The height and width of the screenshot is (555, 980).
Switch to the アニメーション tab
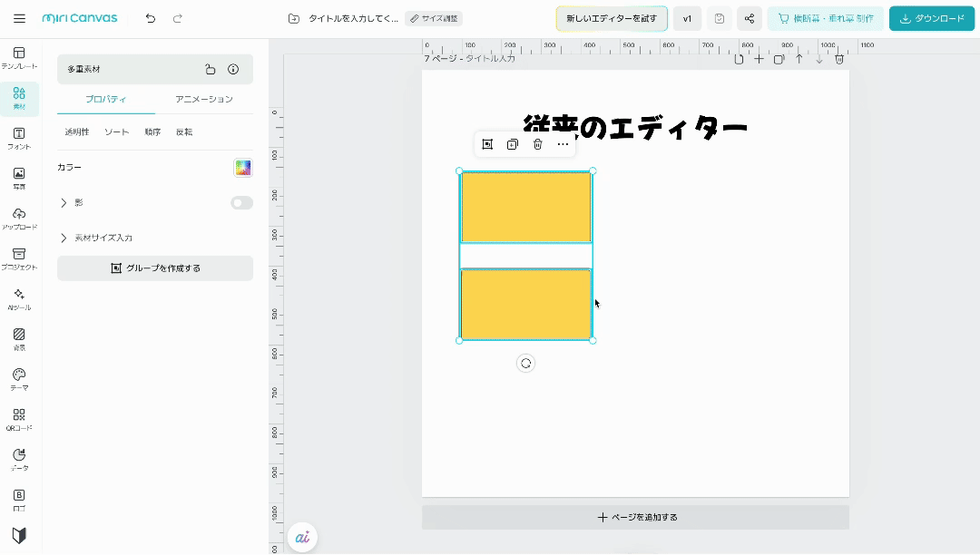point(204,99)
